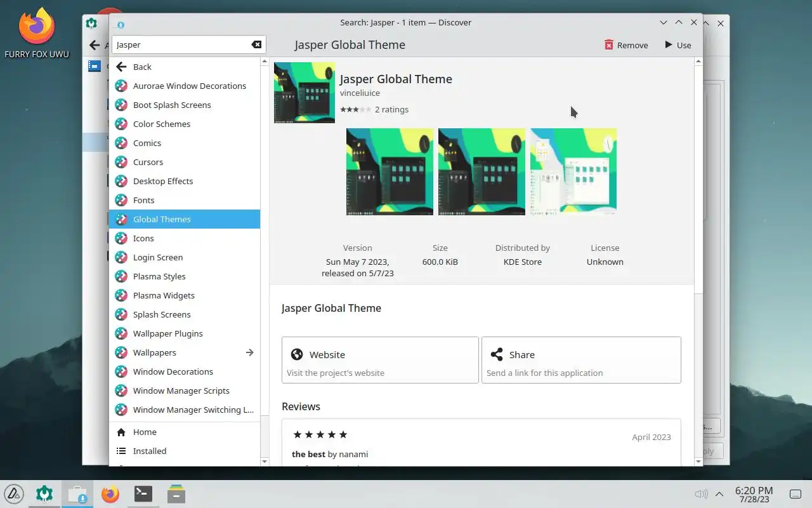The width and height of the screenshot is (812, 508).
Task: Share a link for this application
Action: 581,360
